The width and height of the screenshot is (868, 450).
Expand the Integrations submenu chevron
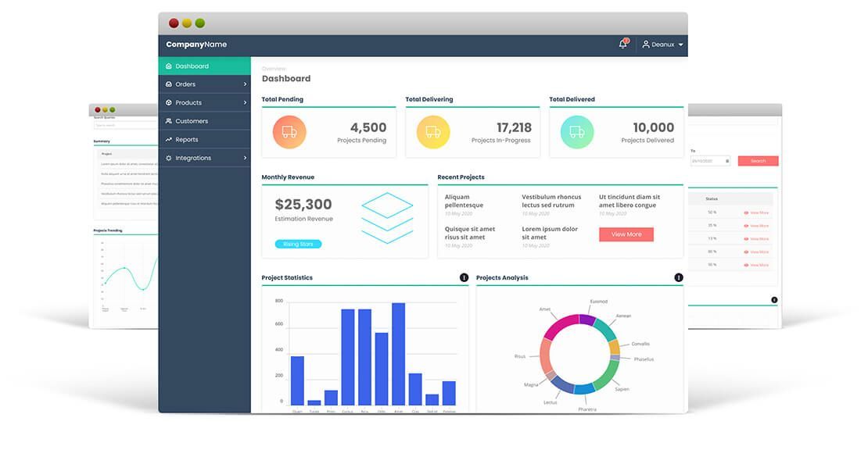tap(245, 158)
